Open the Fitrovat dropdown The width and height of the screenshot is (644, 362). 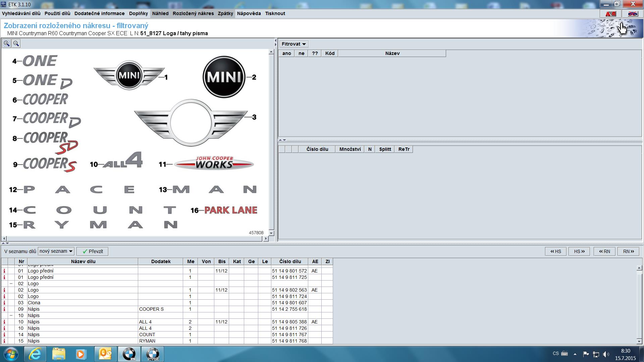point(293,44)
